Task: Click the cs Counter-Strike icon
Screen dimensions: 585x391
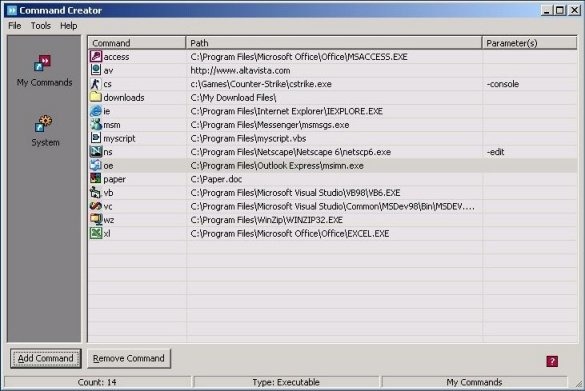Action: [x=96, y=84]
